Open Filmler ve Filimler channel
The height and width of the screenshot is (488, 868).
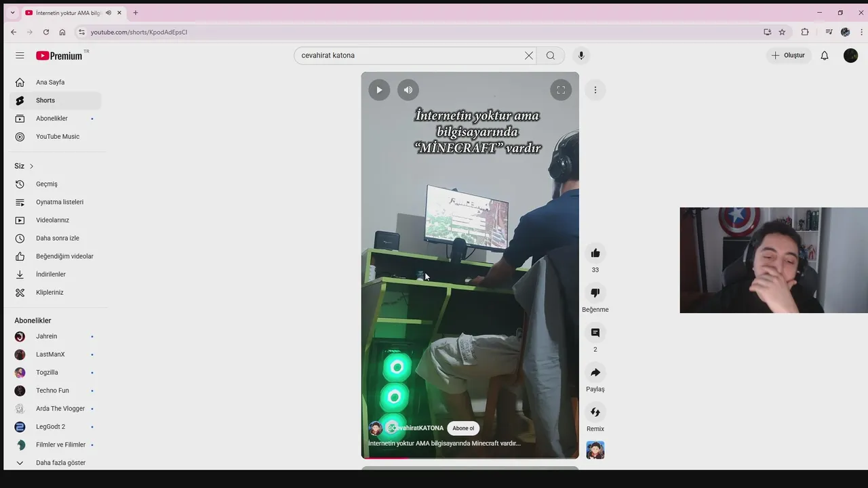click(56, 445)
